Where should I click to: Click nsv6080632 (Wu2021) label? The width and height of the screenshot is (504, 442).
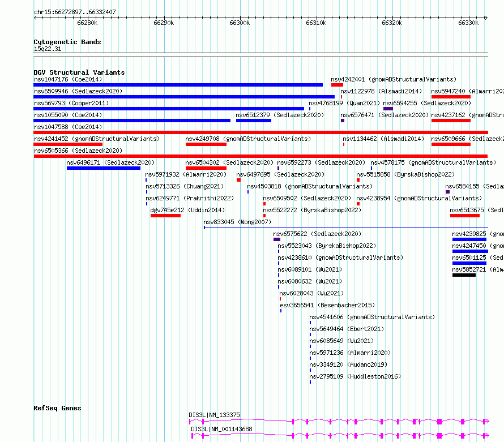(x=310, y=281)
